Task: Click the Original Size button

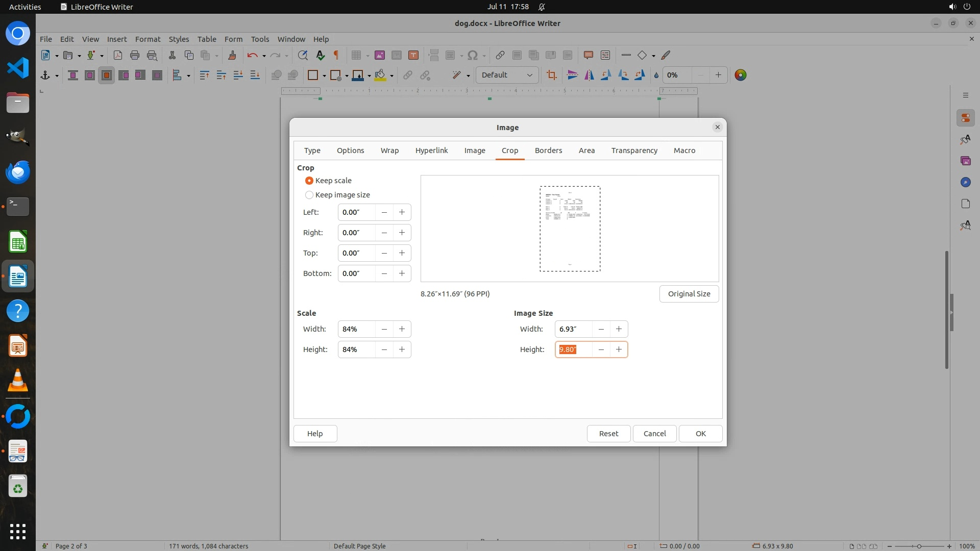Action: [689, 294]
